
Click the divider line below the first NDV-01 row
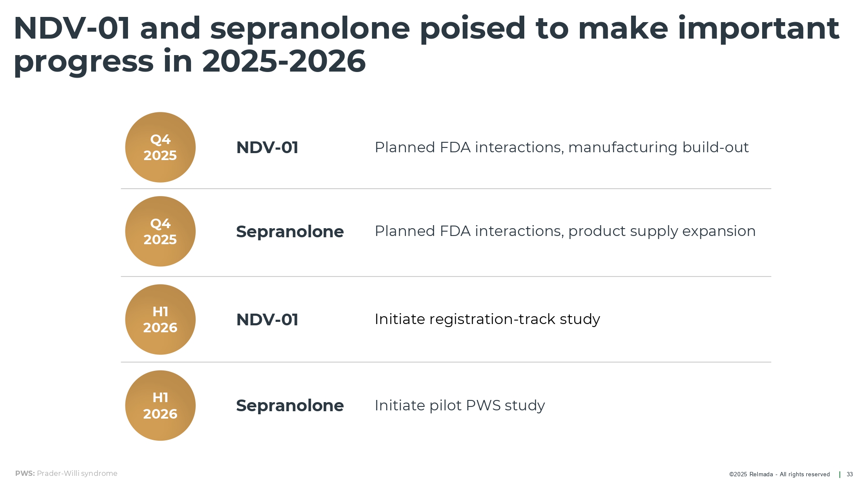coord(446,189)
